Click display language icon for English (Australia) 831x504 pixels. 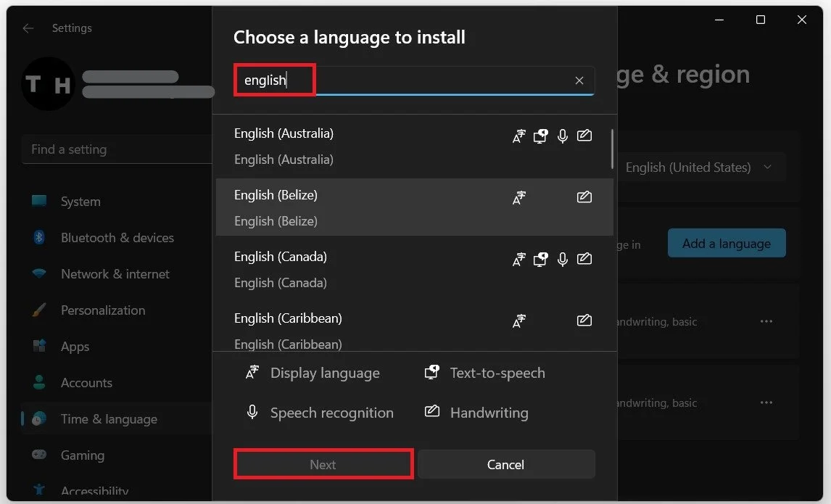(518, 135)
